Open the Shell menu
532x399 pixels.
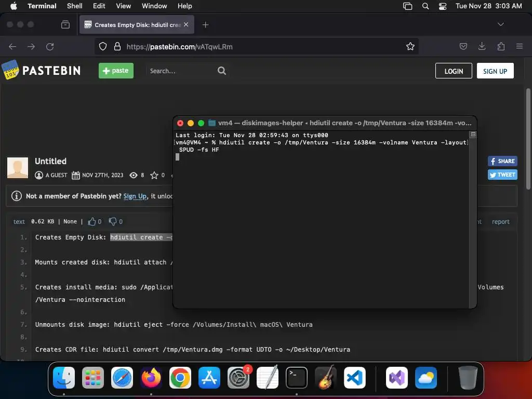click(x=74, y=6)
